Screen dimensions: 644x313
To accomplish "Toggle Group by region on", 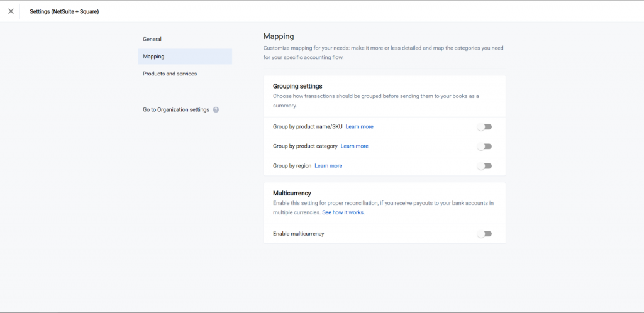I will 485,166.
